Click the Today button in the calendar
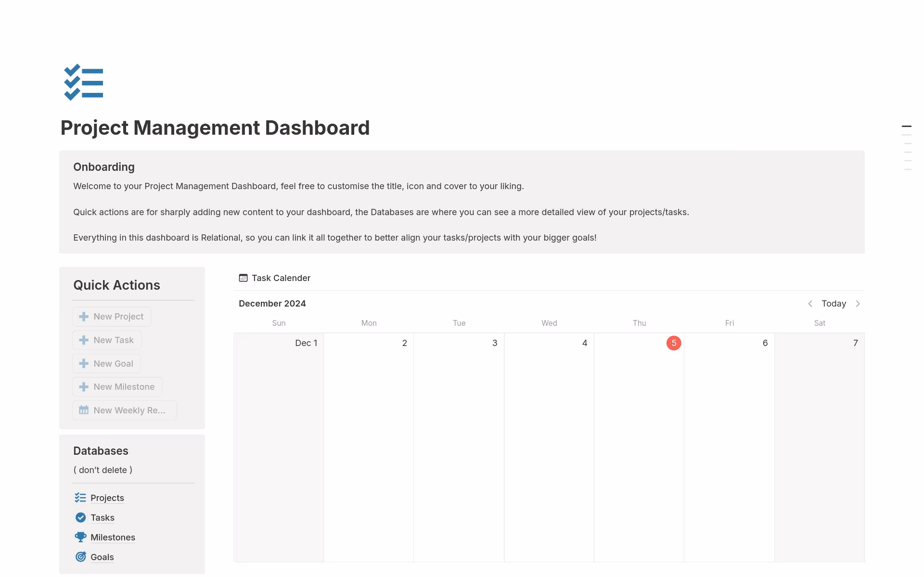Screen dimensions: 924x577 pos(834,304)
